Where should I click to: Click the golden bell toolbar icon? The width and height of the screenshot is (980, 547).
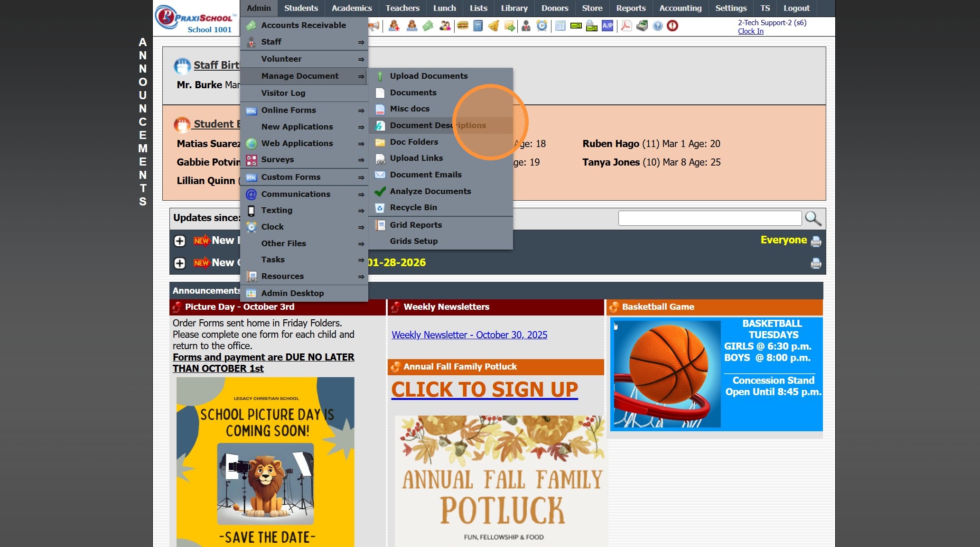[494, 26]
